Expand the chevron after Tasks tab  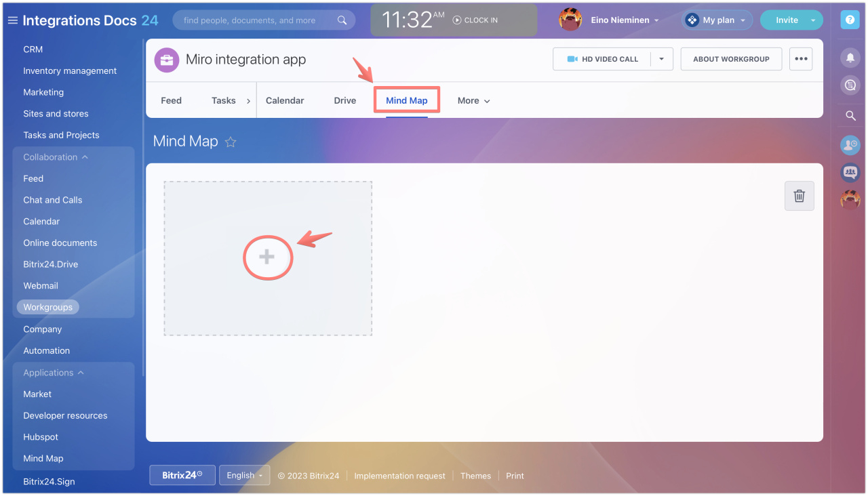(248, 101)
